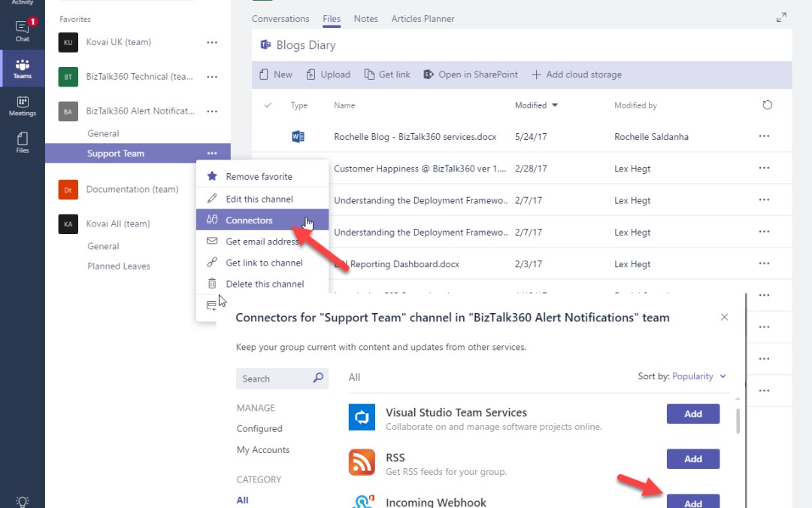Expand the tab to full screen
This screenshot has height=508, width=812.
click(781, 17)
